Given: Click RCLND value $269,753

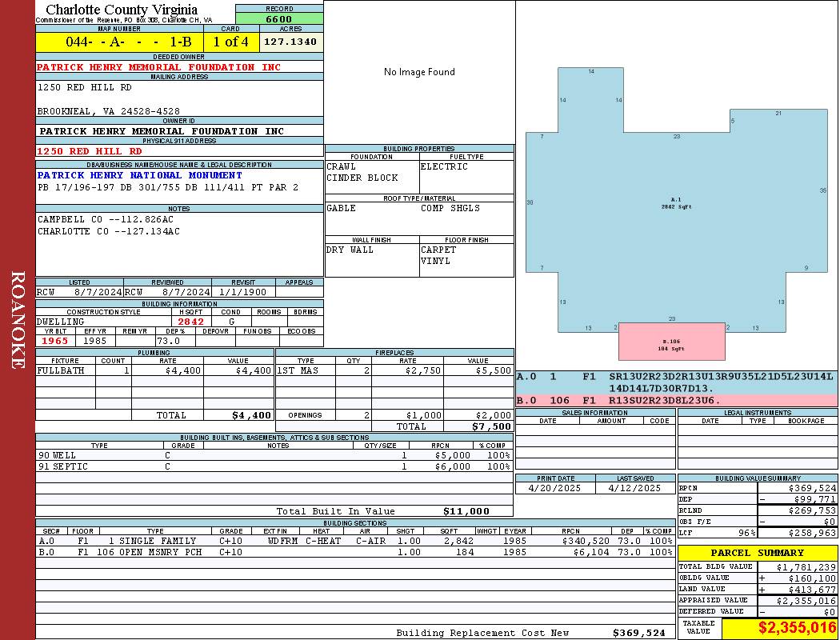Looking at the screenshot, I should (812, 511).
